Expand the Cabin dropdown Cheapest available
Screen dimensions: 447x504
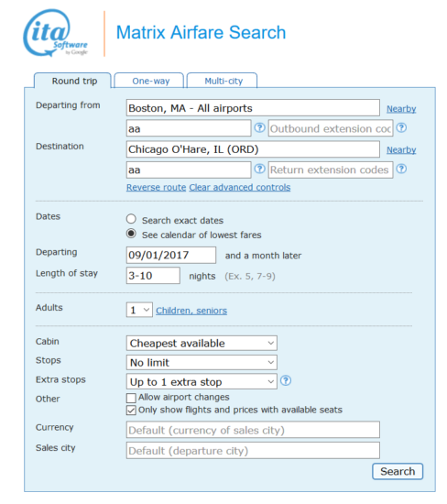[202, 344]
